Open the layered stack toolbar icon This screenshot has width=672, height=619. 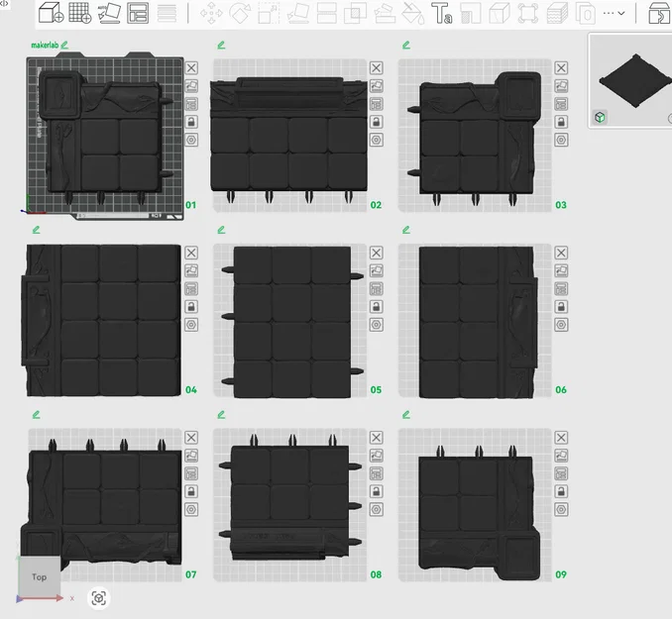pos(557,13)
